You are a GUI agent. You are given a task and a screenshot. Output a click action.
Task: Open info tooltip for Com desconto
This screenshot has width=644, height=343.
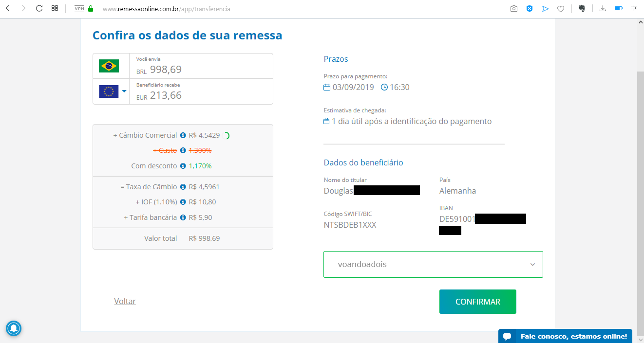[x=183, y=166]
